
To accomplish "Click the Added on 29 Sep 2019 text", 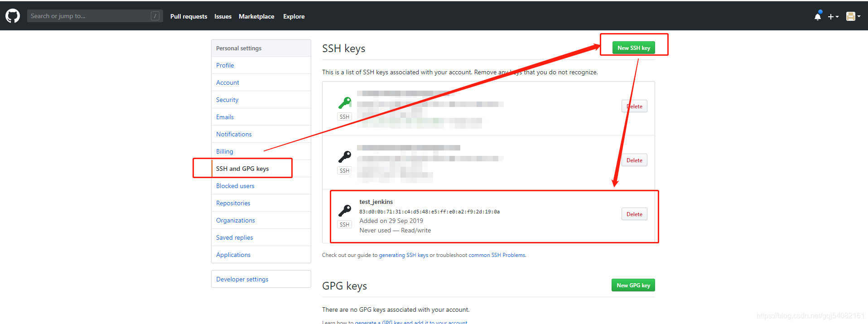I will 391,221.
